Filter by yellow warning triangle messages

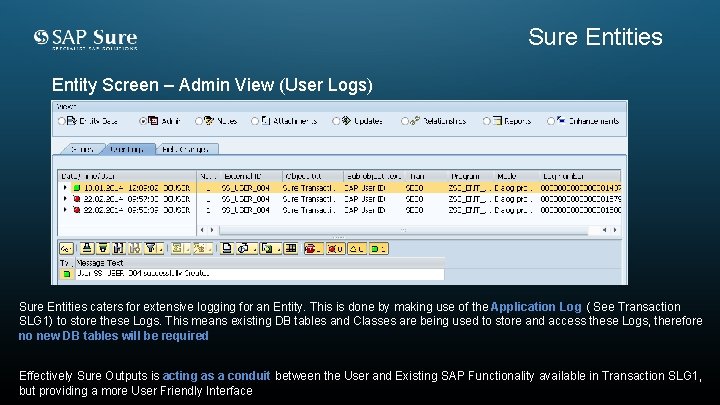pyautogui.click(x=357, y=248)
